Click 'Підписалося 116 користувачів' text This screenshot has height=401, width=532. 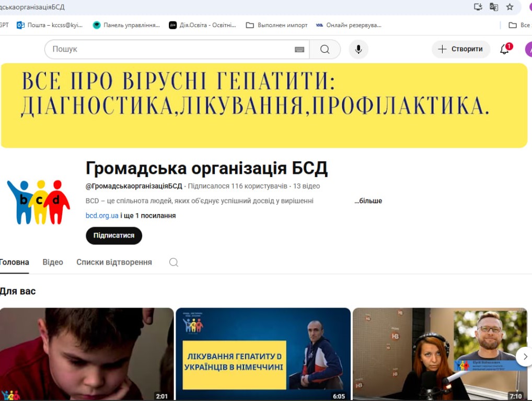point(237,186)
